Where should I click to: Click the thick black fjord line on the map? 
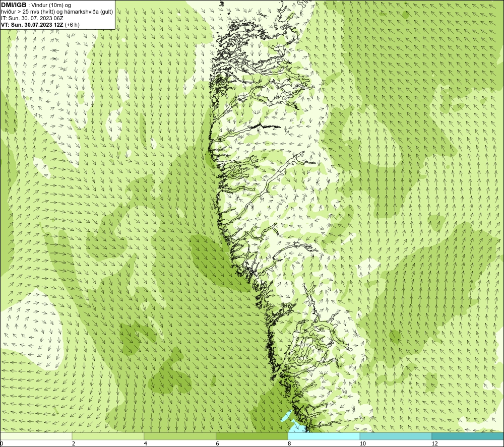point(266,126)
